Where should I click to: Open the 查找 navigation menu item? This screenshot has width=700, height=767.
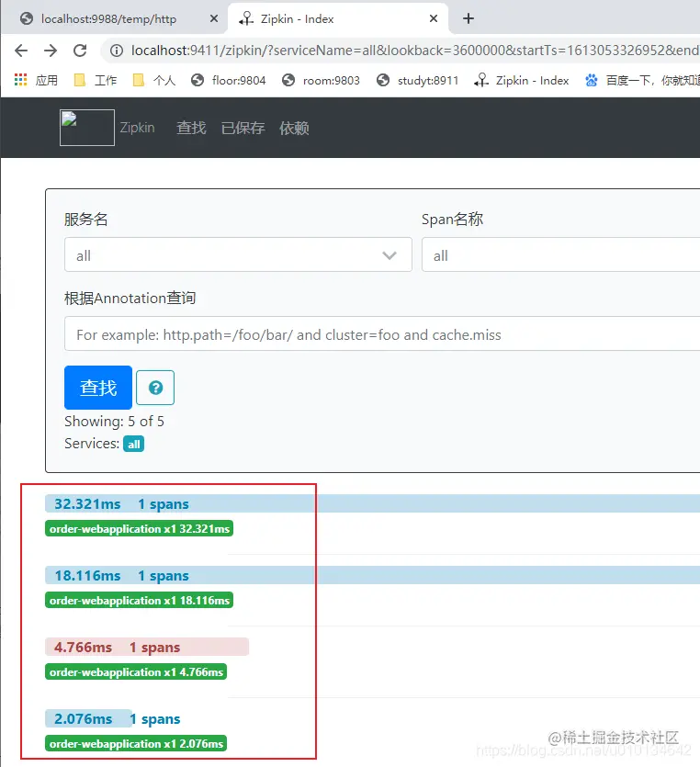click(x=191, y=129)
